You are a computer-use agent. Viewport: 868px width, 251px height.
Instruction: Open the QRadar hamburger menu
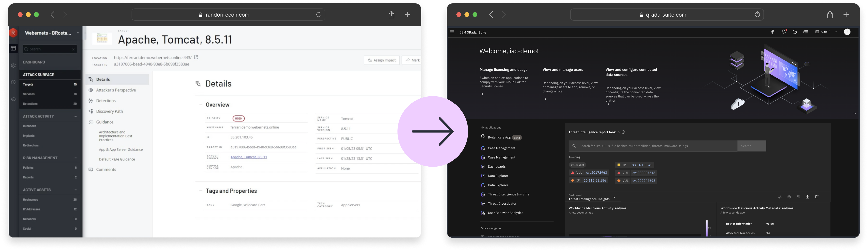coord(452,32)
